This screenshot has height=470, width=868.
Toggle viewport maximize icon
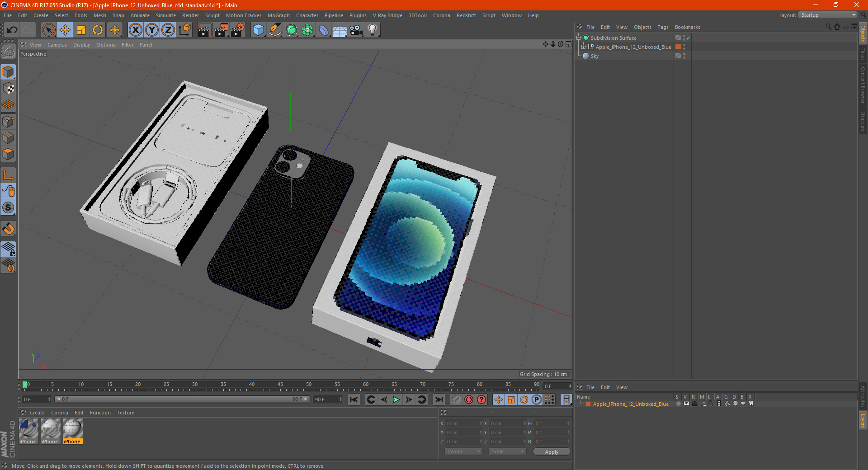(x=568, y=44)
